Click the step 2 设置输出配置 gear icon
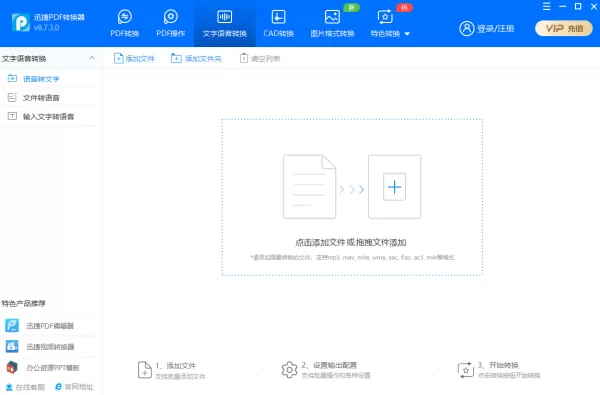The width and height of the screenshot is (600, 395). [289, 370]
